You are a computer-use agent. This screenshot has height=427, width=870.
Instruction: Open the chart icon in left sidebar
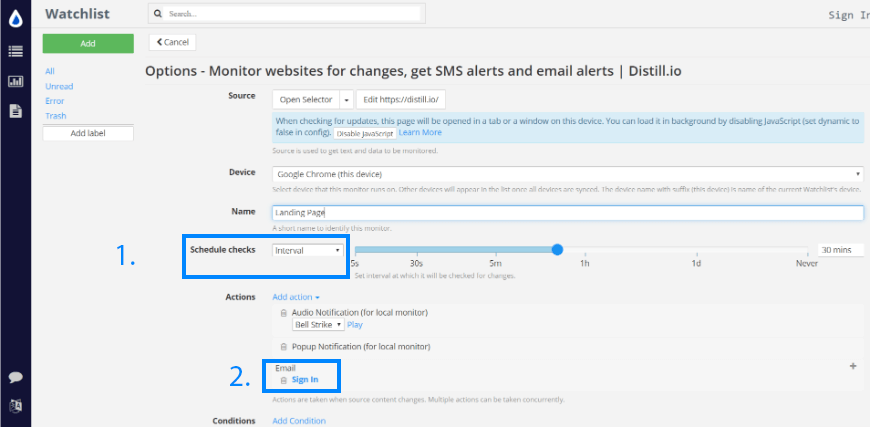coord(15,81)
